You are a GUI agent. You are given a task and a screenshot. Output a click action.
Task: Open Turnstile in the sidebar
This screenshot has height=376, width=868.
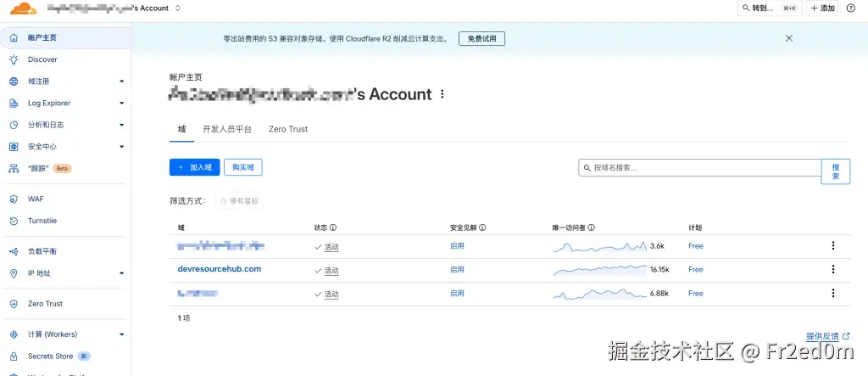[42, 221]
